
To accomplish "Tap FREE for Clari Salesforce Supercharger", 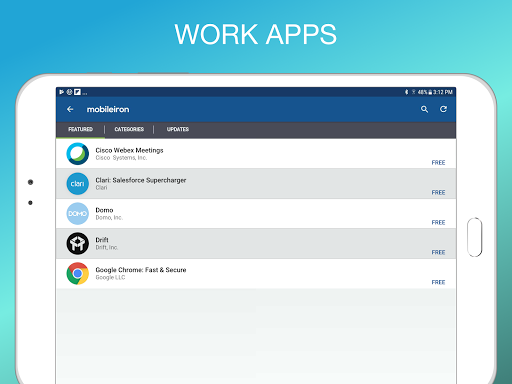I will 438,193.
